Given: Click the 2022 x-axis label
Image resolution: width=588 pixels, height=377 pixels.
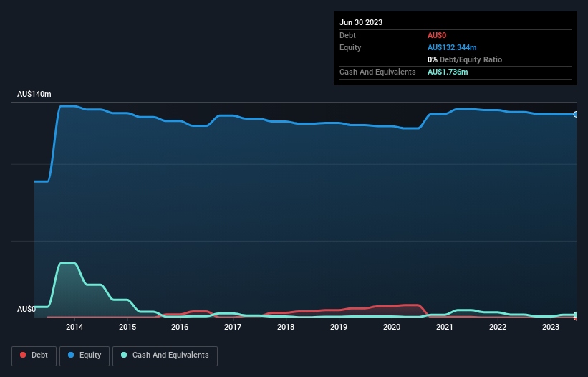Looking at the screenshot, I should coord(498,327).
